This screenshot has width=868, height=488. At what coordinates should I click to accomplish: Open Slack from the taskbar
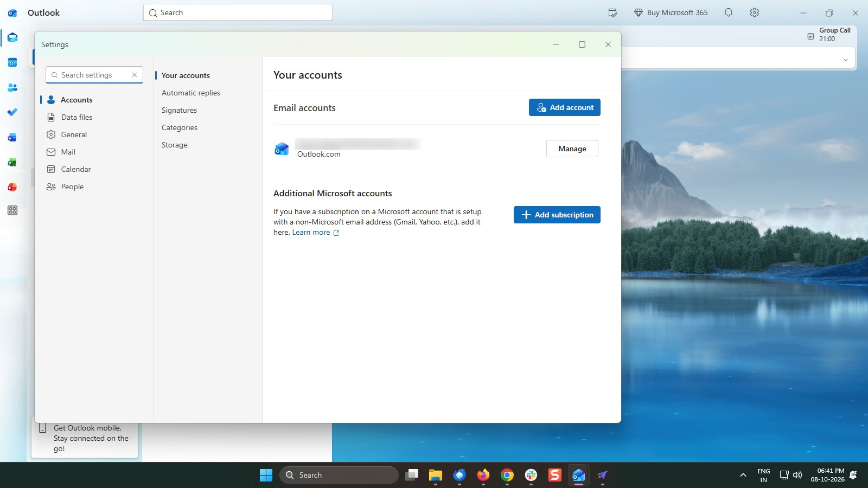(531, 475)
